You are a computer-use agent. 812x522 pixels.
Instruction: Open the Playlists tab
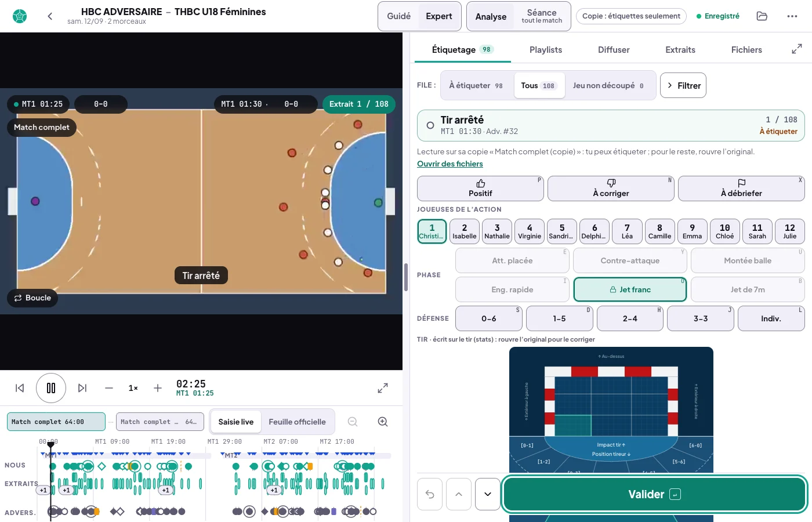546,50
